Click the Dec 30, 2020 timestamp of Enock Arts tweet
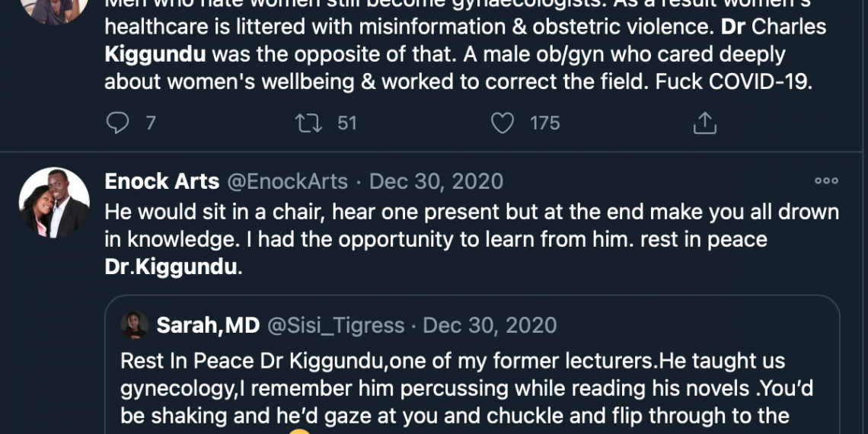The width and height of the screenshot is (868, 434). pyautogui.click(x=436, y=181)
